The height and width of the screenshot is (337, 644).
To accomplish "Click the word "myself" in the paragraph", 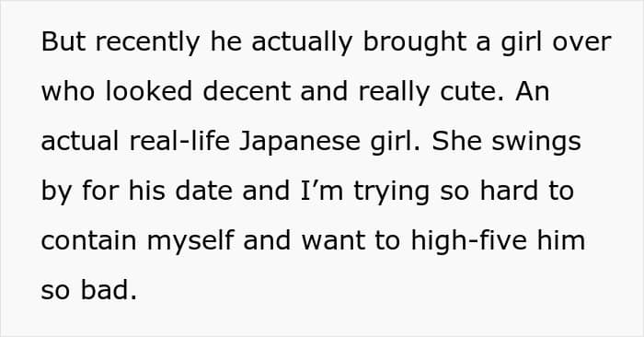I will pos(191,241).
